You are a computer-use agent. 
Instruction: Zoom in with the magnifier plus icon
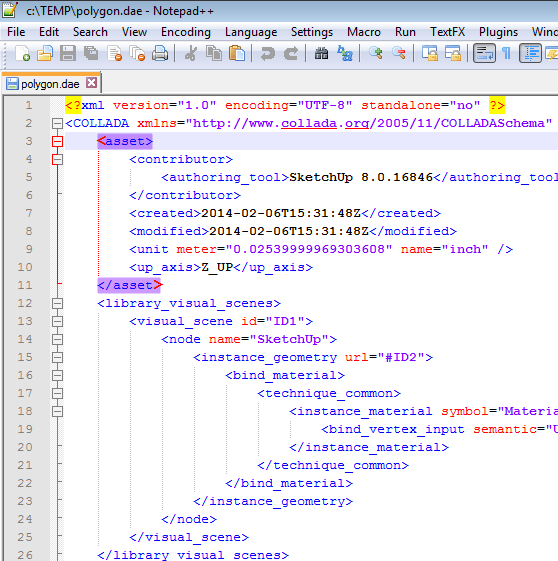[376, 53]
